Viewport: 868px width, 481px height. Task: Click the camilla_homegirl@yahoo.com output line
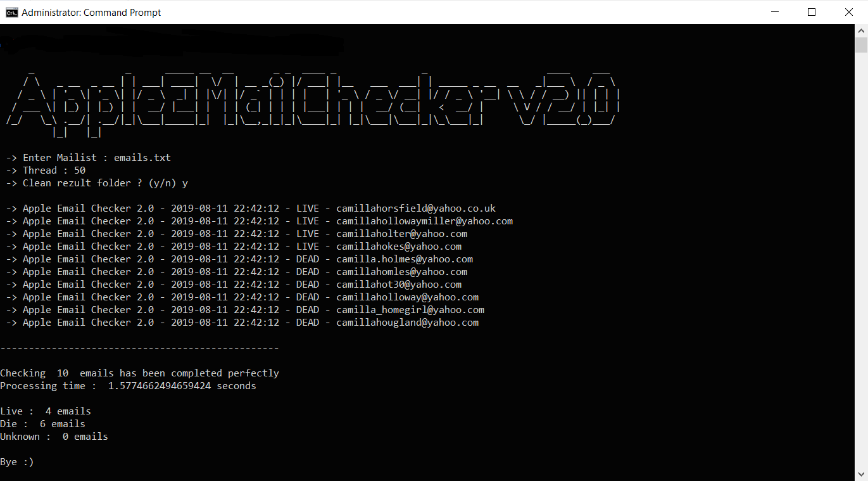tap(245, 310)
